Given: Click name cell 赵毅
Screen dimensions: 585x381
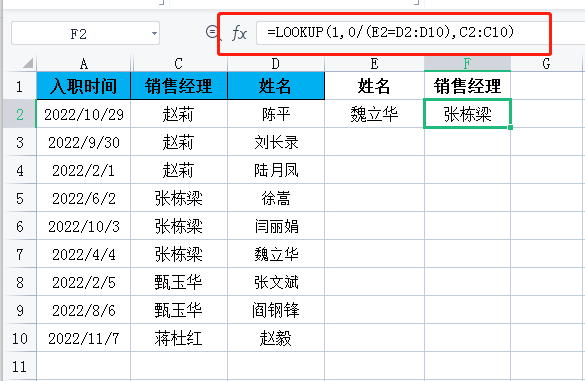Looking at the screenshot, I should tap(276, 338).
